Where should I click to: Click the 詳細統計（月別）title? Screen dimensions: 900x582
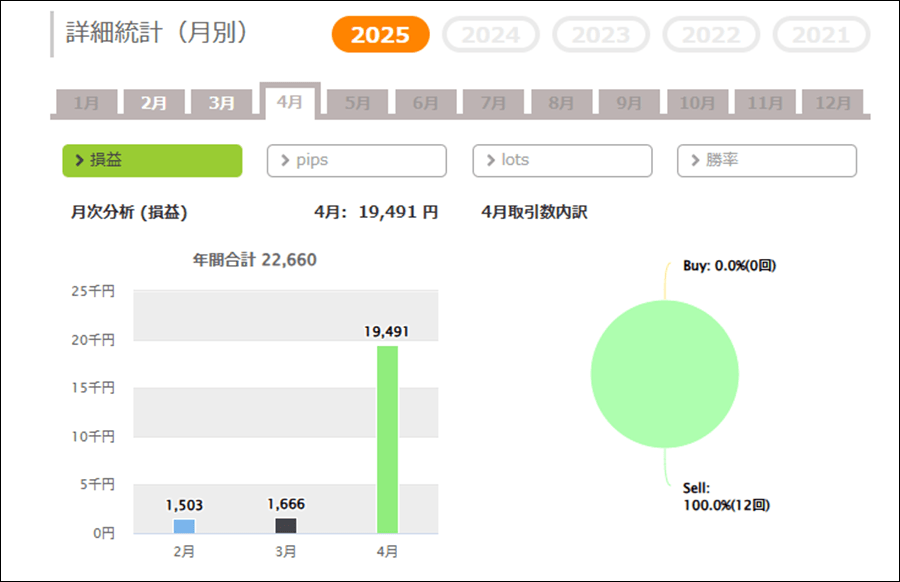(157, 32)
